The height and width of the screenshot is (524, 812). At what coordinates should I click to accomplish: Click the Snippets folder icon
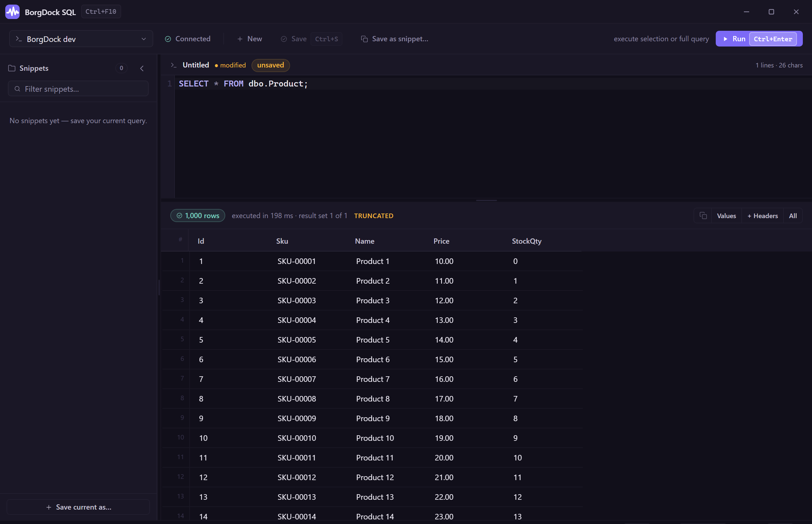coord(12,68)
